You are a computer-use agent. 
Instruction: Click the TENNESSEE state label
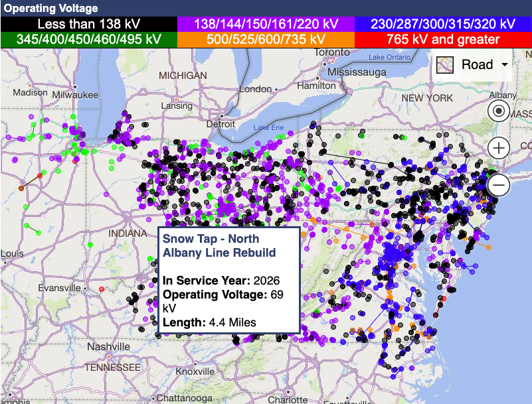112,368
